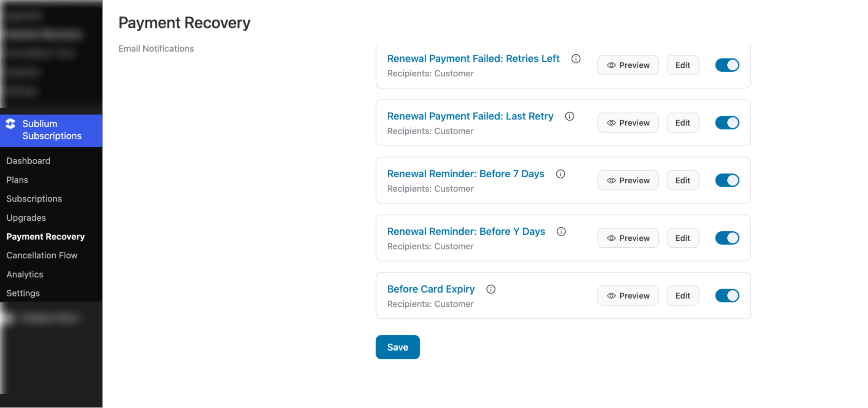Click the info icon beside Last Retry notification

[x=569, y=116]
